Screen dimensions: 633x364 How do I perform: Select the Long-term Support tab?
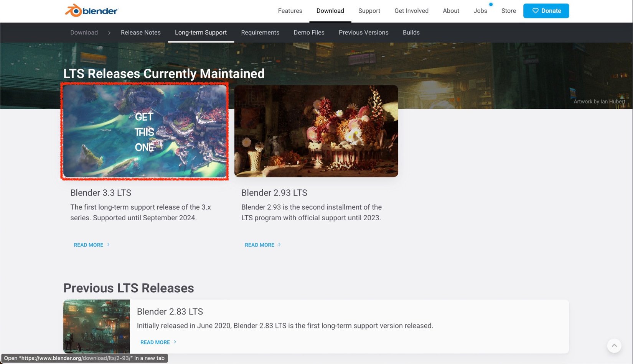tap(201, 33)
